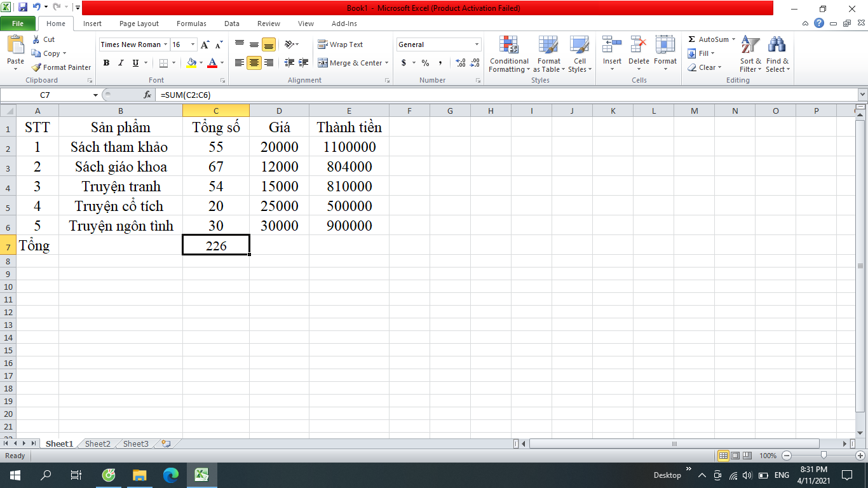Screen dimensions: 868x488
Task: Switch to the Sheet2 tab
Action: tap(98, 444)
